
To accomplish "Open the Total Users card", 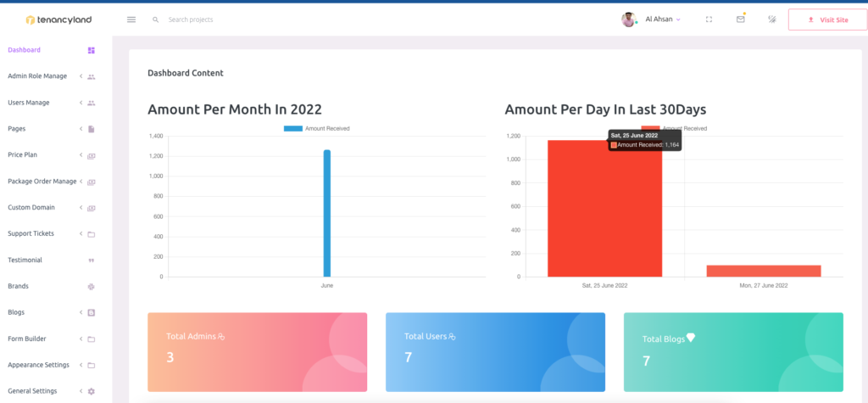I will pyautogui.click(x=495, y=352).
